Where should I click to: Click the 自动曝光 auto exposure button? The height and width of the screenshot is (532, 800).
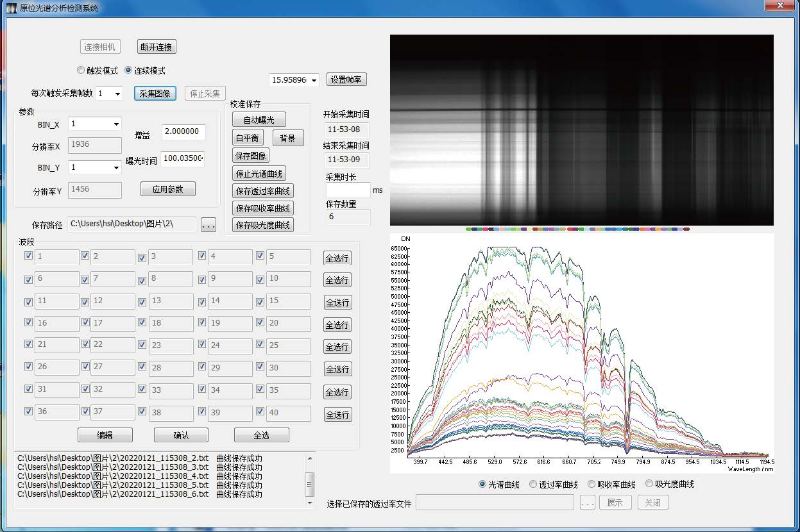259,120
